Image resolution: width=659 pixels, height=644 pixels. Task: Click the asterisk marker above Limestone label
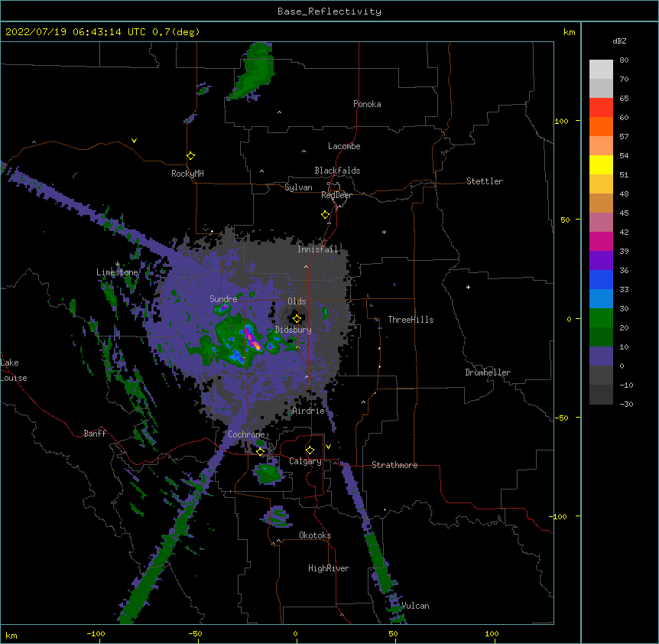(117, 265)
